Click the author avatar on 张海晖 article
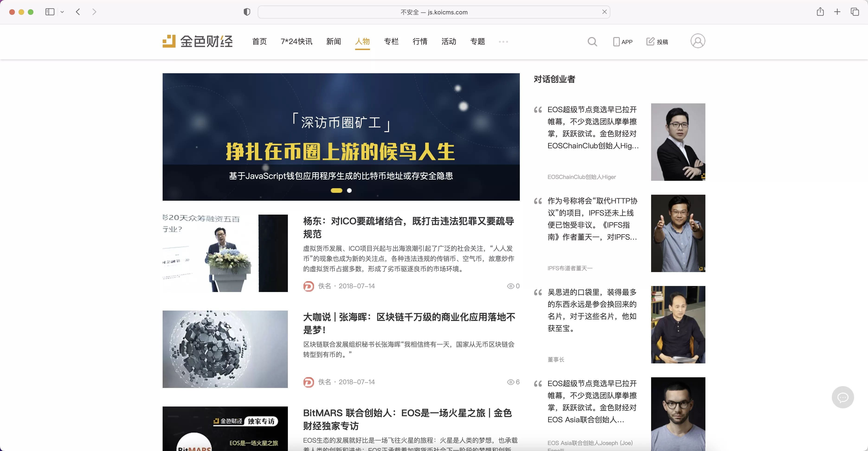Screen dimensions: 868x451 [x=308, y=382]
